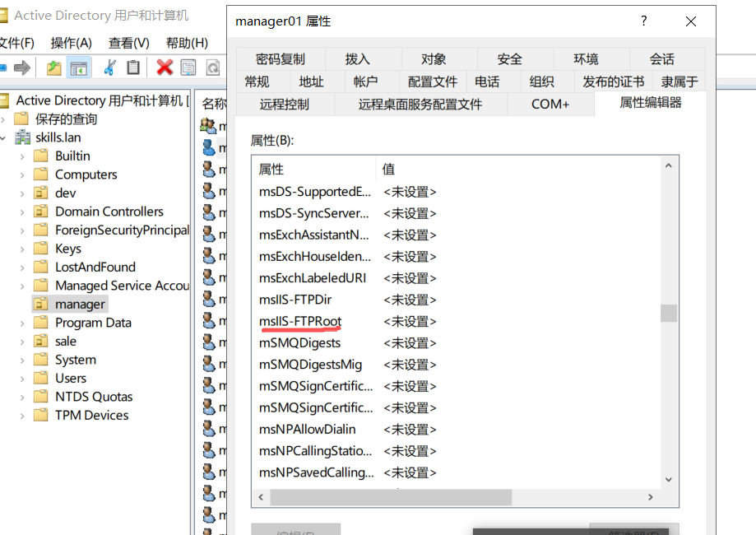
Task: Select the Users container in tree
Action: [x=71, y=378]
